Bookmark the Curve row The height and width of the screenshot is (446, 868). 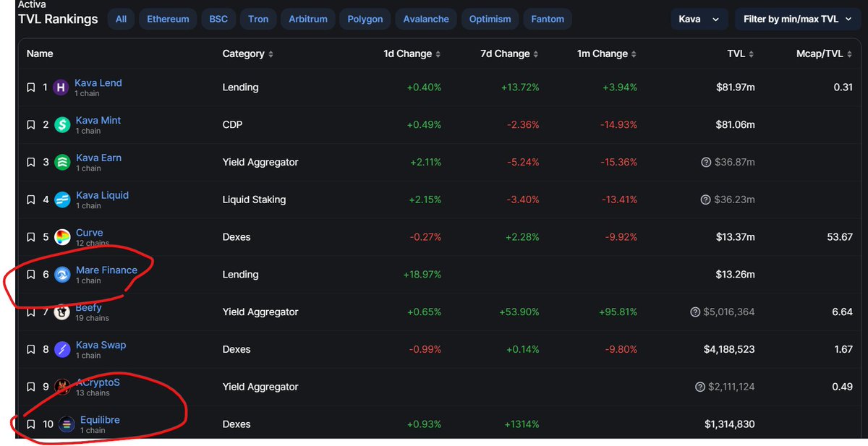(30, 237)
